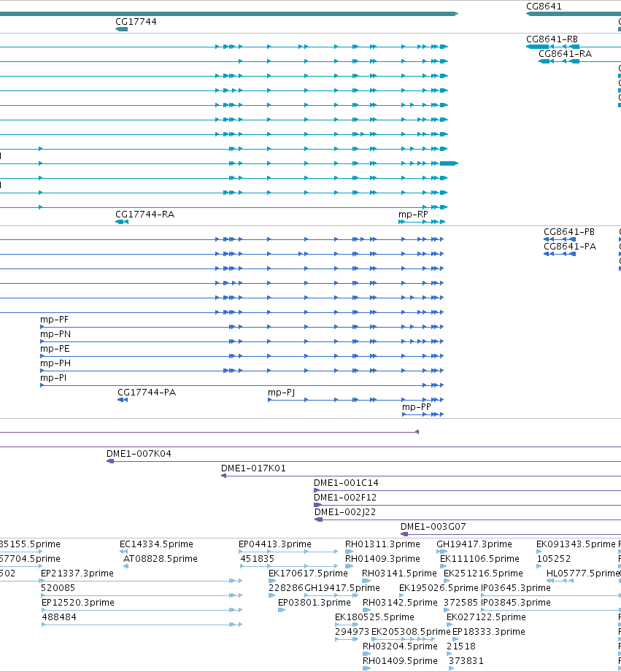Image resolution: width=621 pixels, height=672 pixels.
Task: Select the mp-RP transcript label
Action: coord(413,215)
